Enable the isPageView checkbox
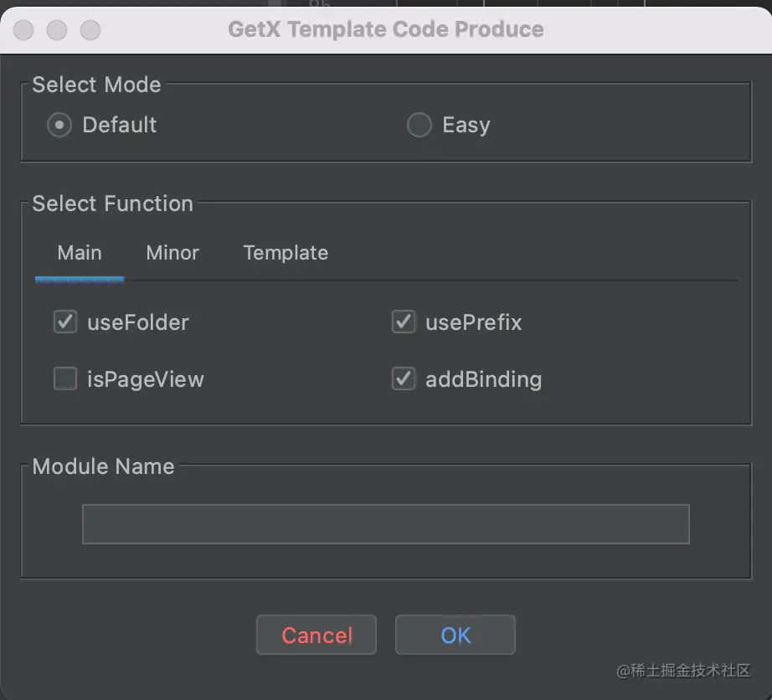The height and width of the screenshot is (700, 772). [65, 379]
